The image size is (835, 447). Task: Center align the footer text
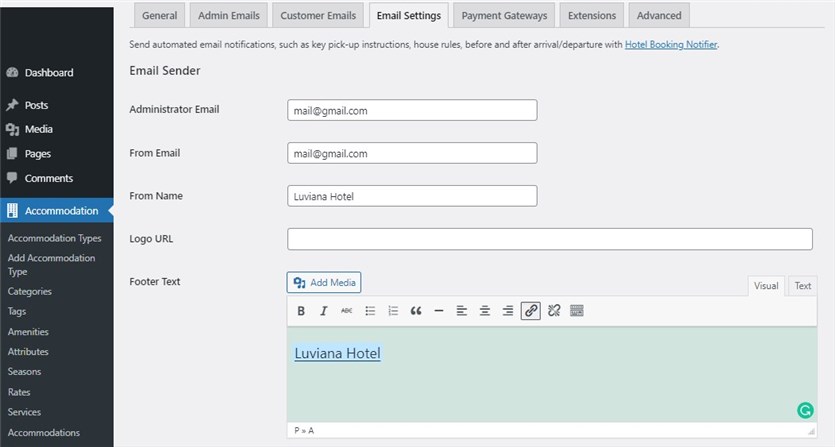point(485,311)
